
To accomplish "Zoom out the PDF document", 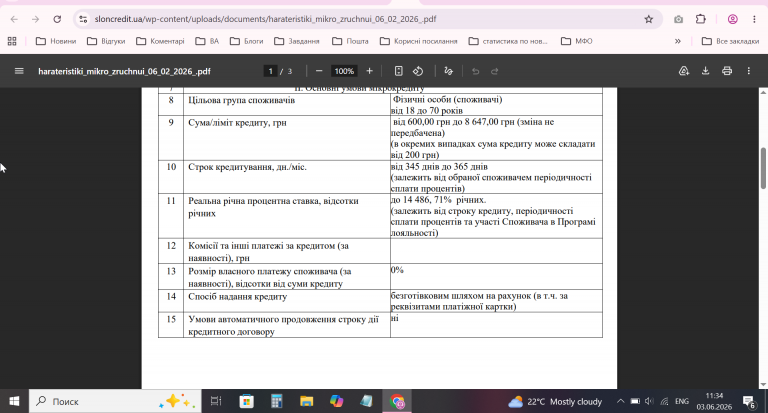I will click(x=319, y=71).
